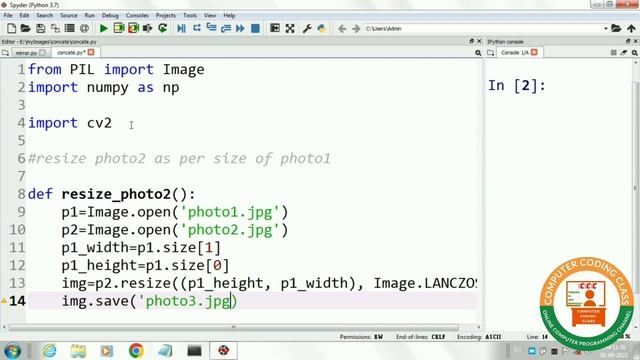
Task: Open the editor pane search options icon
Action: coord(478,53)
